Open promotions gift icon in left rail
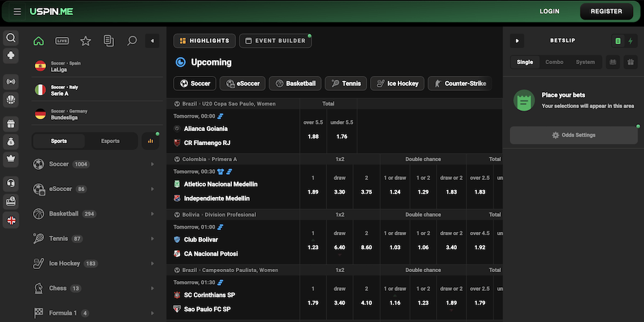The width and height of the screenshot is (644, 322). (x=11, y=124)
